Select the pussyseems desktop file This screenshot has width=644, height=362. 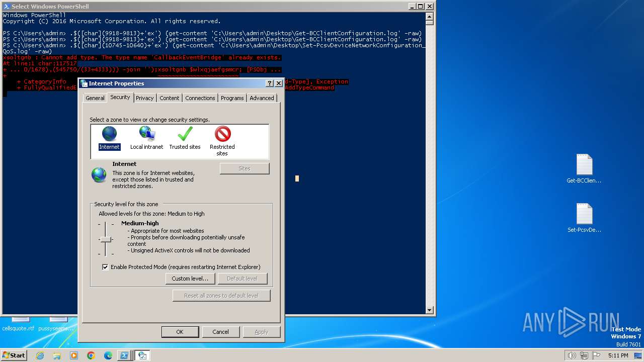tap(56, 324)
